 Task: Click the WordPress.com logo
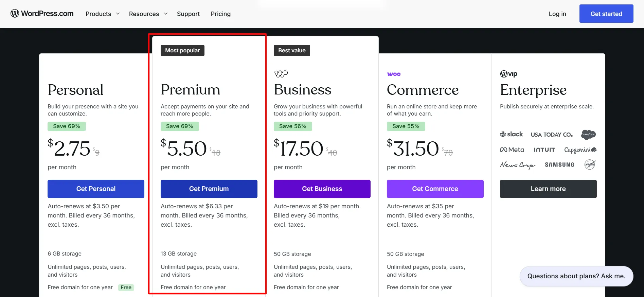pyautogui.click(x=42, y=14)
